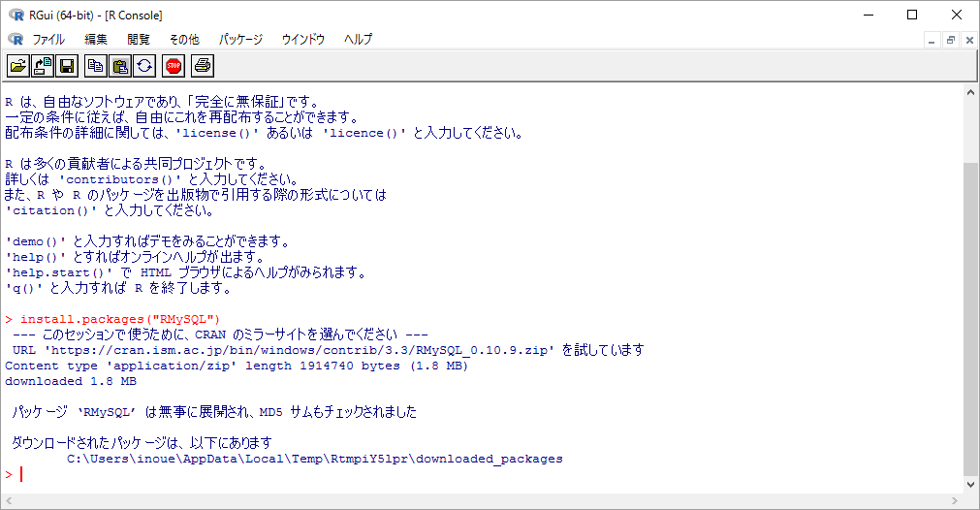Click the 'citation()' text in console
This screenshot has height=510, width=980.
pyautogui.click(x=51, y=210)
